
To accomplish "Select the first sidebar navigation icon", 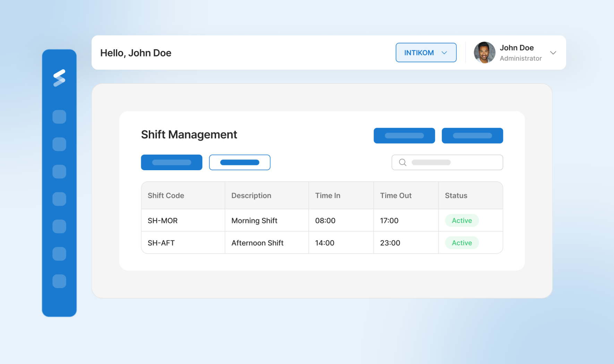I will tap(59, 117).
